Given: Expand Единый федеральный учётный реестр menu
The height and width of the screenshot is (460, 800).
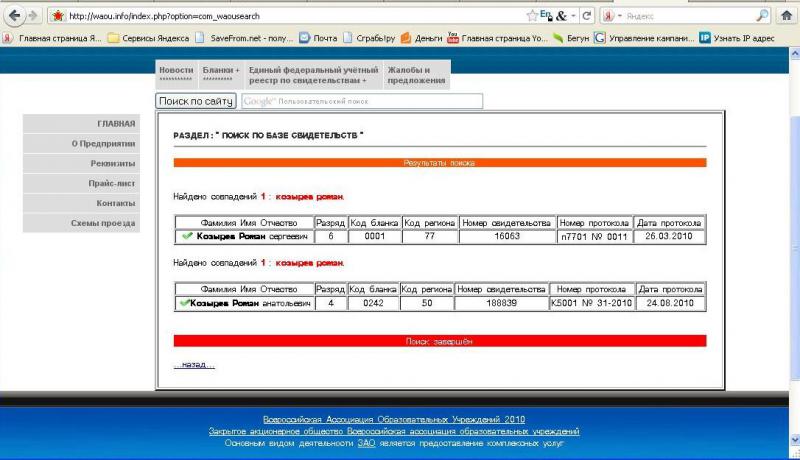Looking at the screenshot, I should (x=314, y=74).
